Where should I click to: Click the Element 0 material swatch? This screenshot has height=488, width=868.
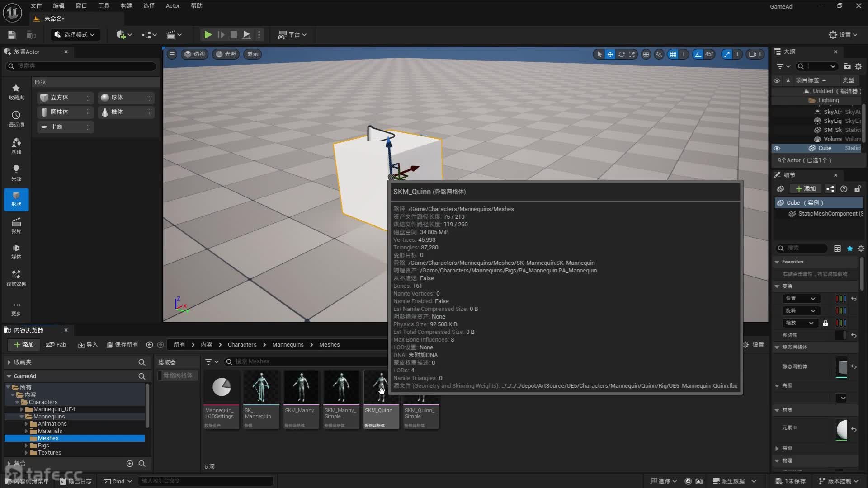pyautogui.click(x=841, y=429)
